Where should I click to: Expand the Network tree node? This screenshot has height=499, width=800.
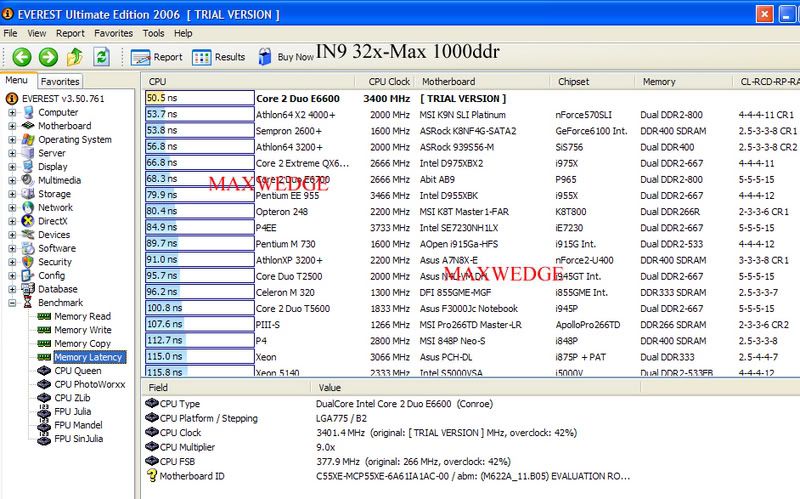coord(12,208)
